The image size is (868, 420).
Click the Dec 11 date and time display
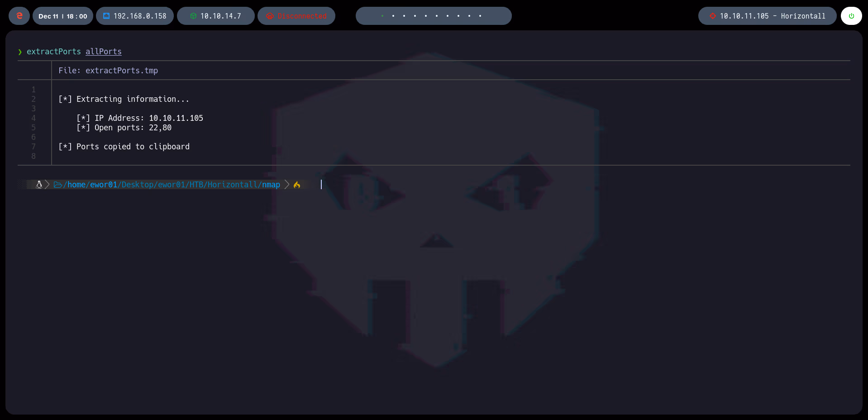point(62,16)
